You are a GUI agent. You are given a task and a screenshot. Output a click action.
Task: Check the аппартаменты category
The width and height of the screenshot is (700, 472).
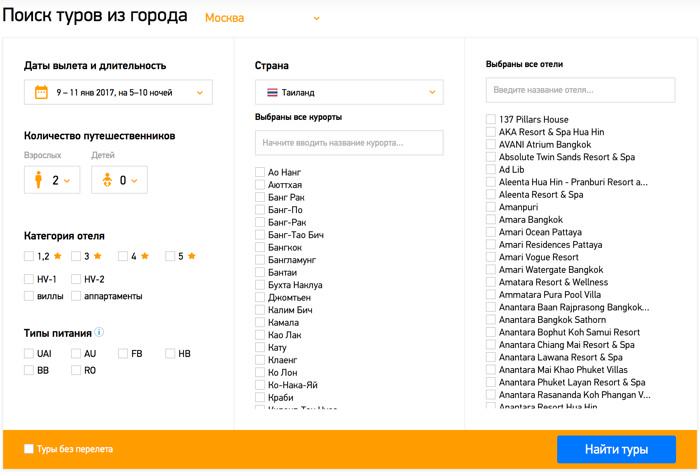76,296
